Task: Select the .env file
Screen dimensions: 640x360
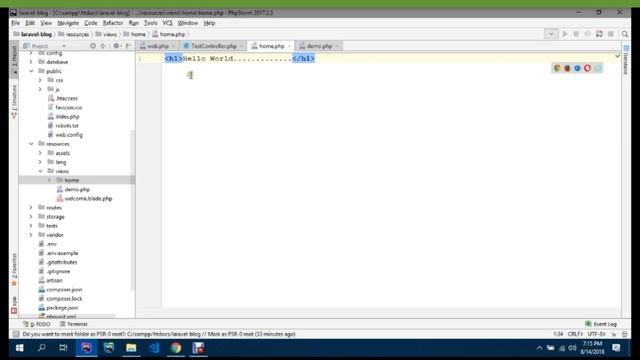Action: coord(47,244)
